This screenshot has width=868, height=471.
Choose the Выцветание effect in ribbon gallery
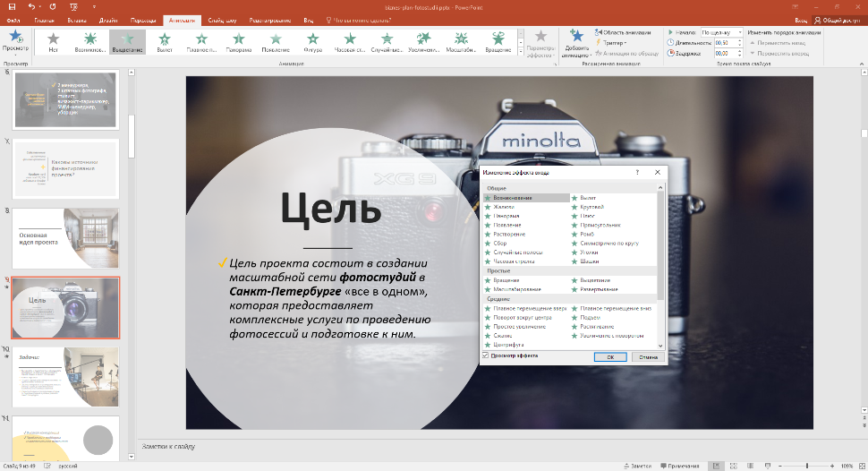(127, 42)
